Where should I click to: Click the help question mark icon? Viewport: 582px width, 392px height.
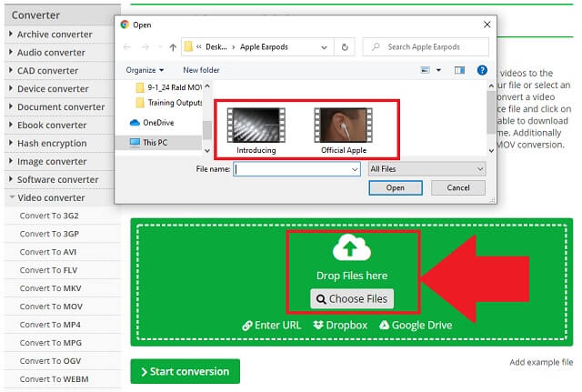click(481, 70)
